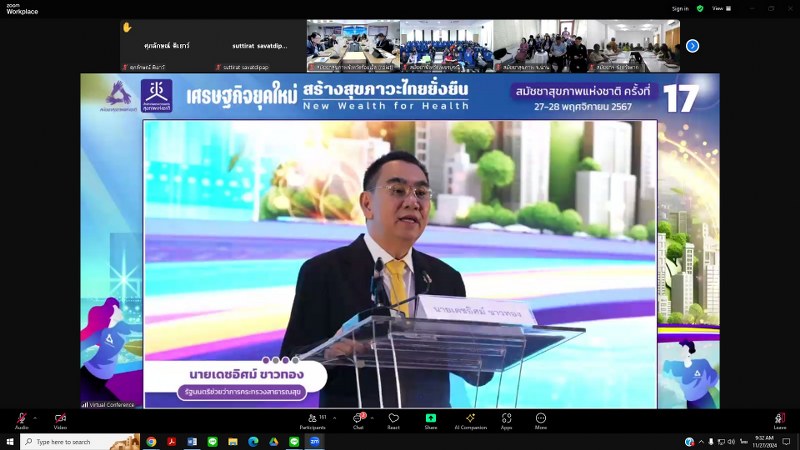Click the Zoom Workplace logo
The width and height of the screenshot is (800, 450).
[x=22, y=9]
